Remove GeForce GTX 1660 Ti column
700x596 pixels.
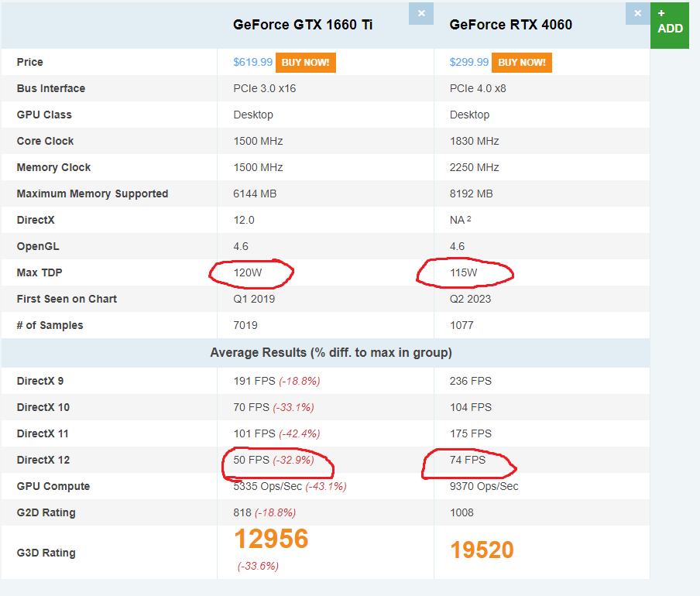(x=421, y=13)
